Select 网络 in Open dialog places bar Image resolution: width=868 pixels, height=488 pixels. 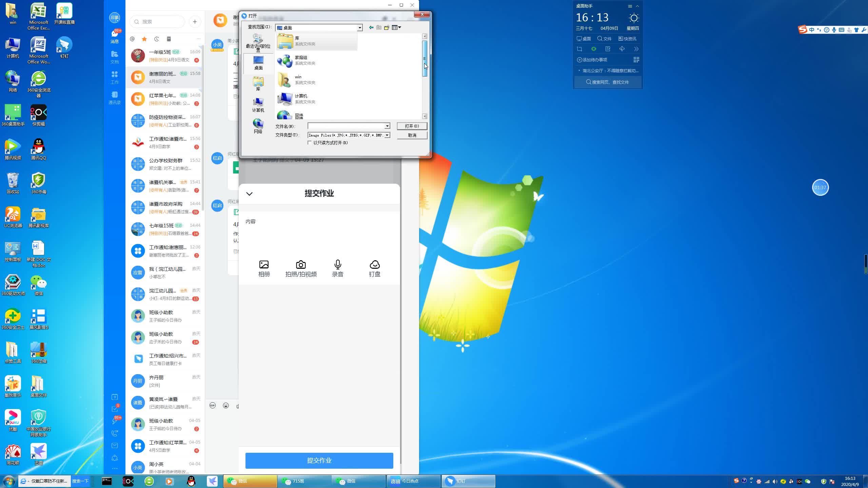tap(258, 126)
